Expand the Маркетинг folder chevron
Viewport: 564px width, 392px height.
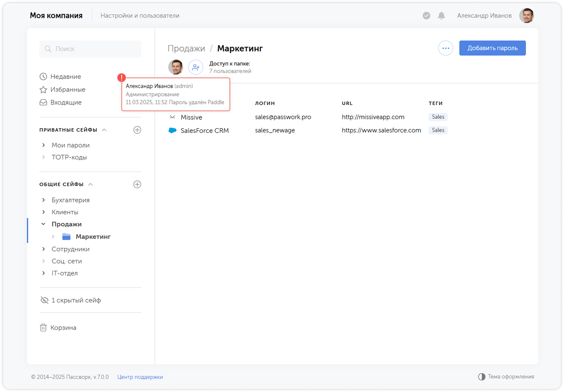53,236
